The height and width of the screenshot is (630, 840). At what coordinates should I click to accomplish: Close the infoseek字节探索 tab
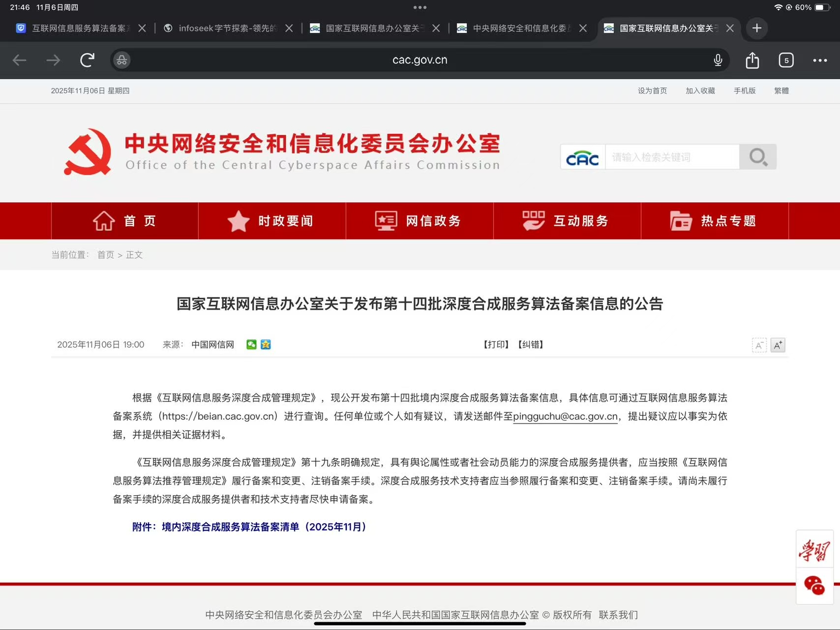click(289, 28)
